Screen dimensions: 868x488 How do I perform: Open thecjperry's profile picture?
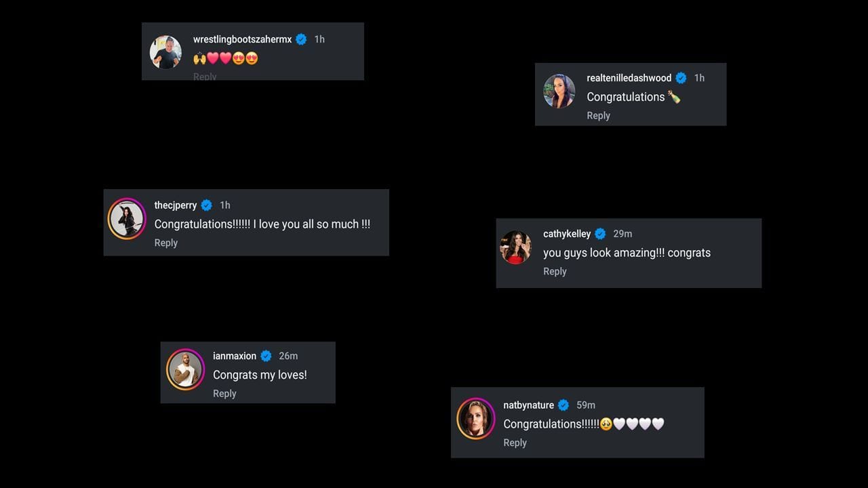click(127, 219)
